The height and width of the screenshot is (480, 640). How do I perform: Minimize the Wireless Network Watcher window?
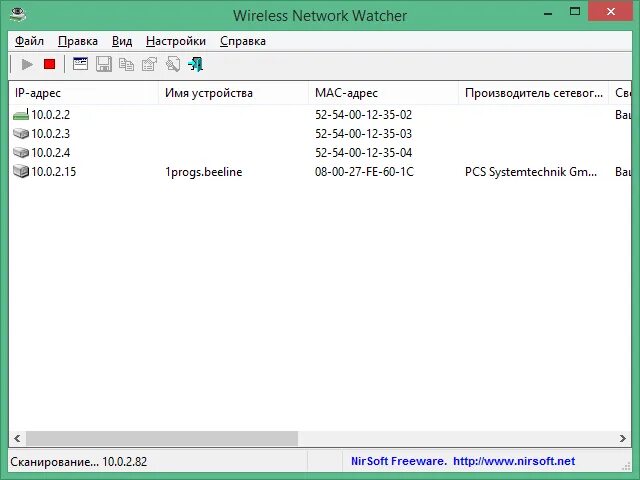pos(548,12)
